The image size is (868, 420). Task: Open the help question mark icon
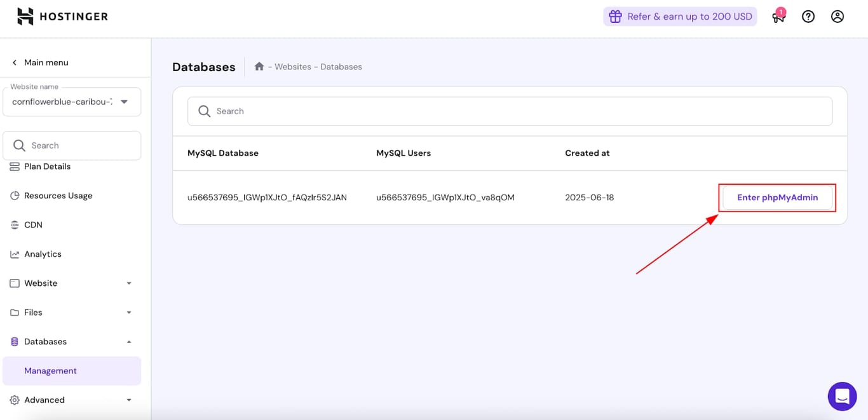808,17
